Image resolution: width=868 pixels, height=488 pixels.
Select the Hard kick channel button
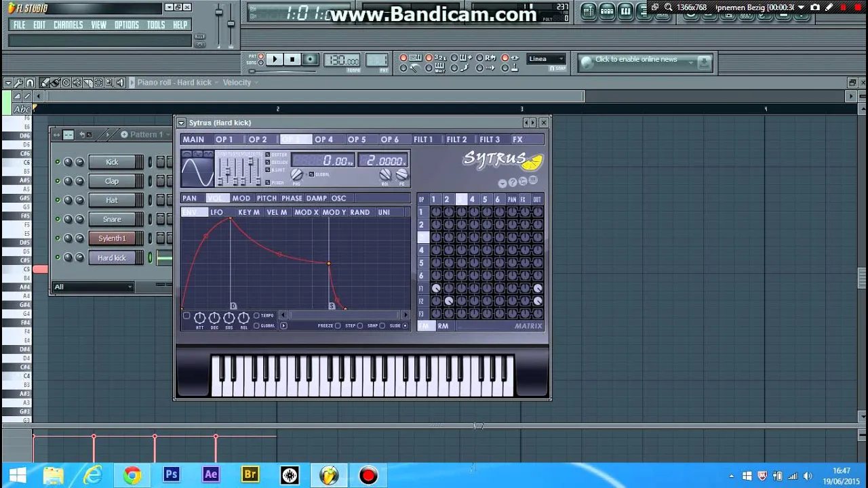click(112, 258)
